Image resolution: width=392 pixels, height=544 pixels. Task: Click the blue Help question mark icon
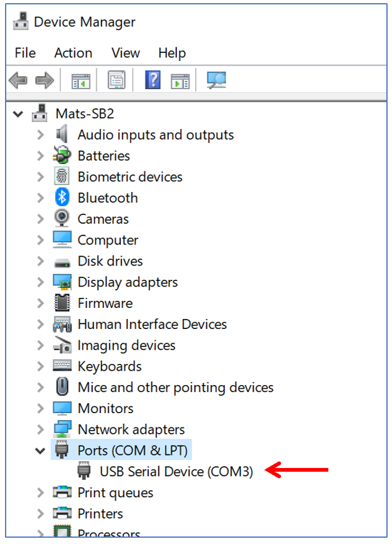coord(153,80)
